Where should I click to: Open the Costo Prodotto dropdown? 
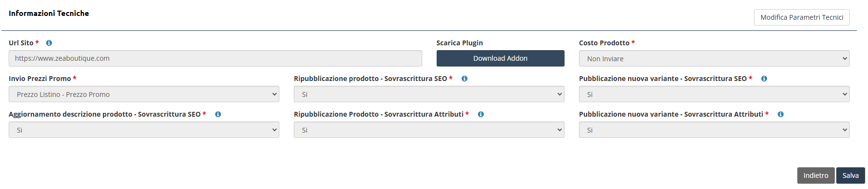[x=714, y=58]
